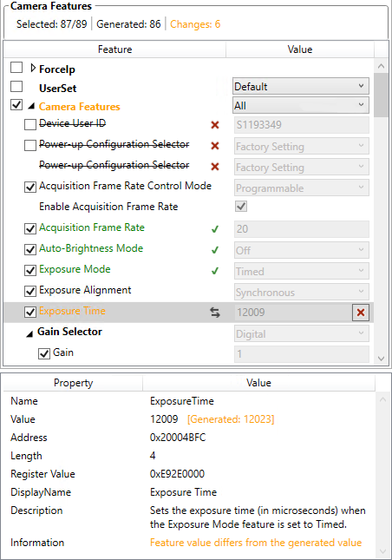Select the UserSet feature label

coord(58,89)
